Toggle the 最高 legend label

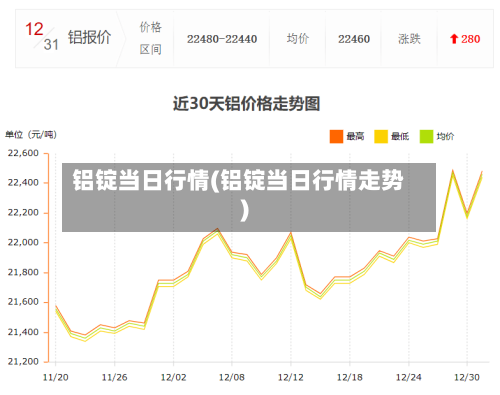point(355,136)
